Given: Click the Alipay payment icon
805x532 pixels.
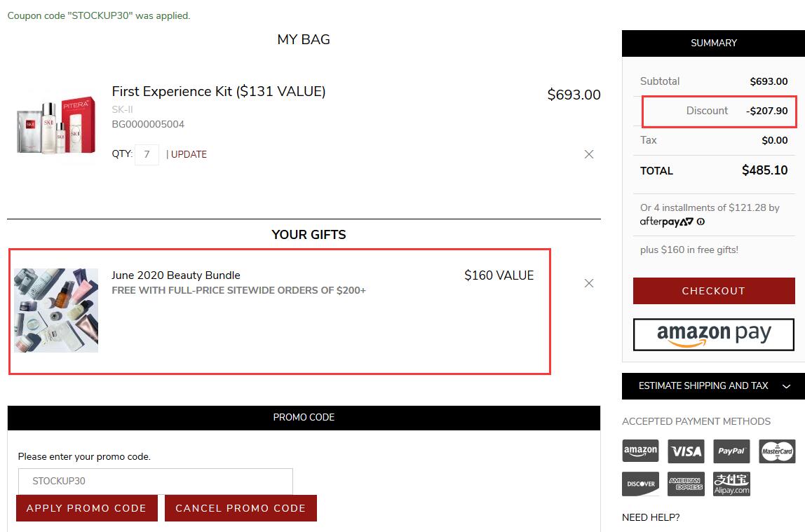Looking at the screenshot, I should tap(731, 484).
